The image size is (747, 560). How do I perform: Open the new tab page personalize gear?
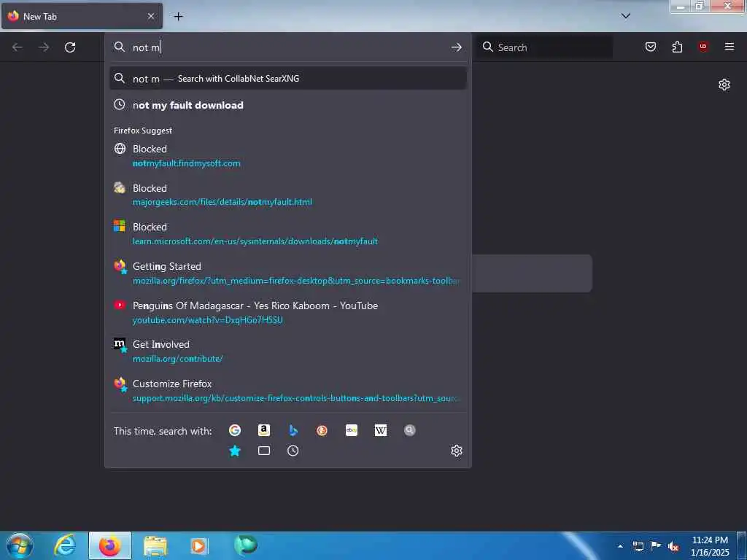pos(724,85)
